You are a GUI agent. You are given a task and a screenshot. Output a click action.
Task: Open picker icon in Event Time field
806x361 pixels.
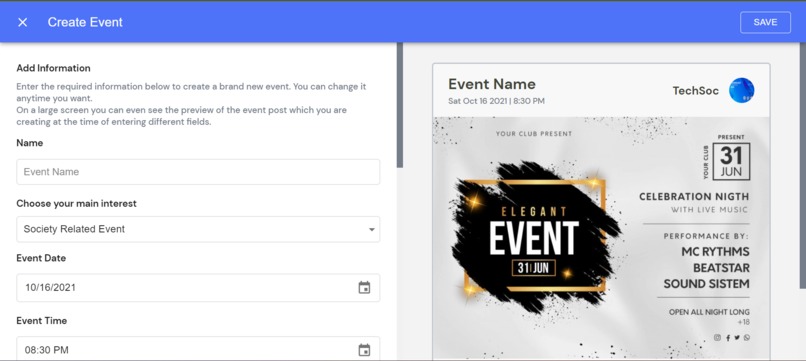364,350
